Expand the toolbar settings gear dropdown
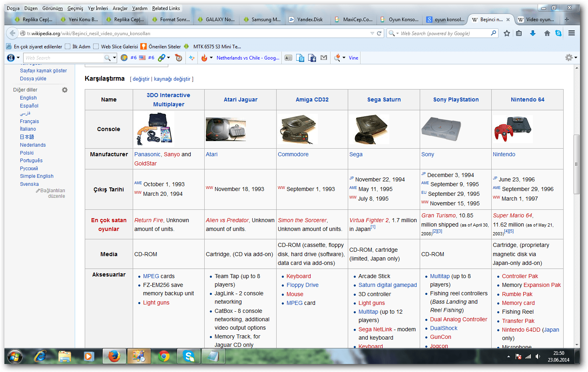 coord(571,58)
